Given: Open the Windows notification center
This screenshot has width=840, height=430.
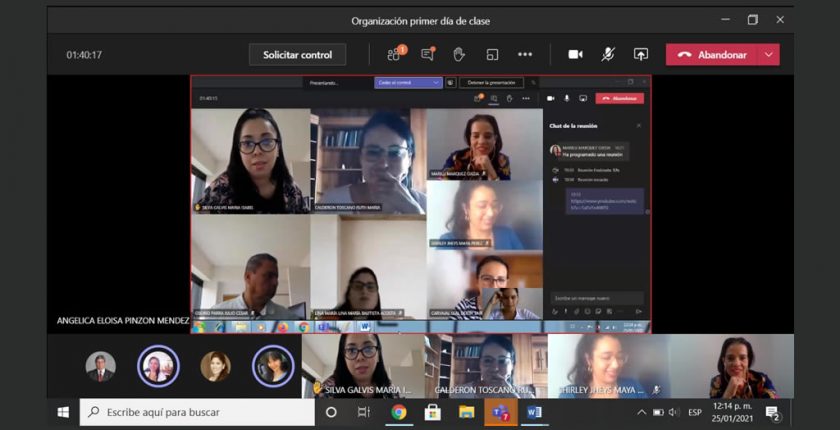Looking at the screenshot, I should click(772, 413).
